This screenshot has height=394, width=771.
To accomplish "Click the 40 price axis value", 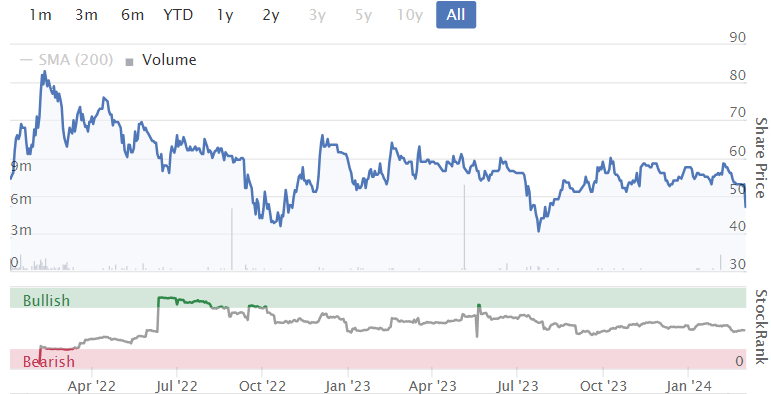I will pos(738,226).
